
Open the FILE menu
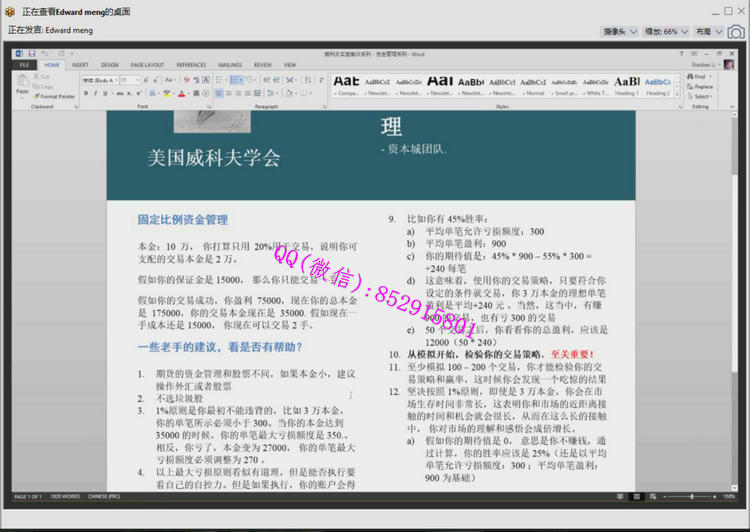pos(23,65)
